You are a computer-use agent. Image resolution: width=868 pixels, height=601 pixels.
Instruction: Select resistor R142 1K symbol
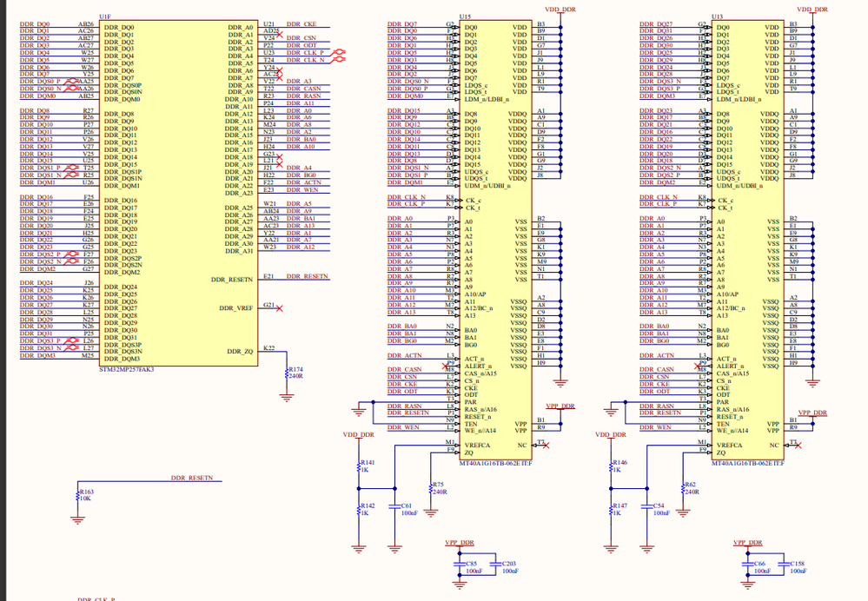coord(359,509)
